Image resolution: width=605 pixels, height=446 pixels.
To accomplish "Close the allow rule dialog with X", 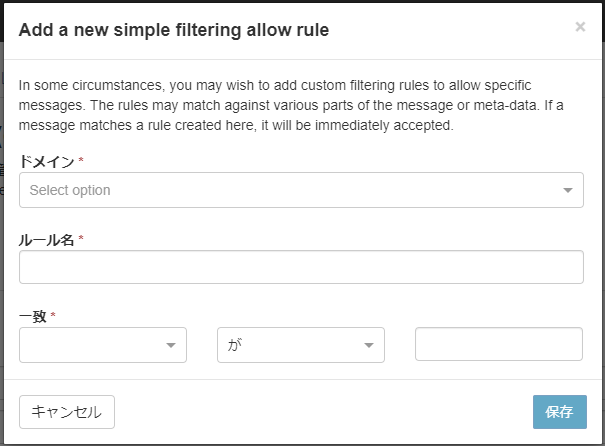I will (580, 27).
